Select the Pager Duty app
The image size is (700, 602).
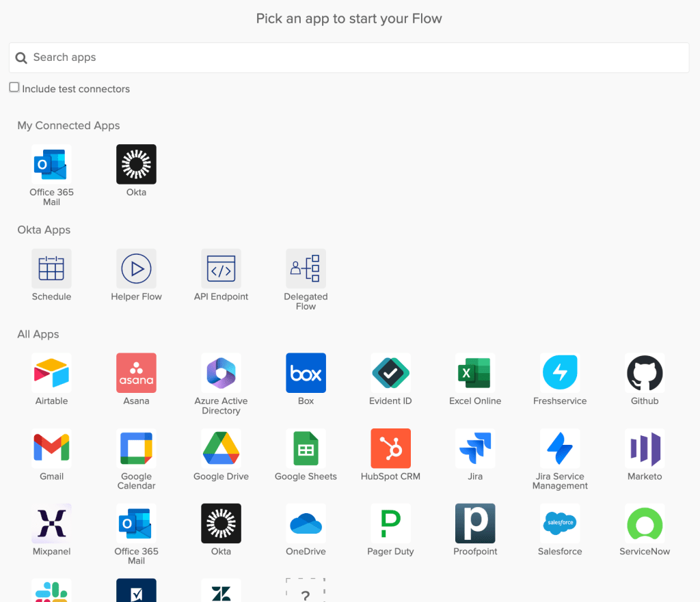(390, 523)
